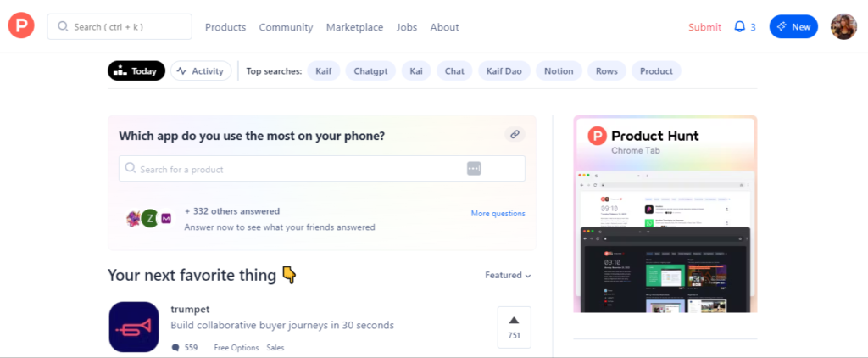
Task: Click the keyboard shortcut icon in the product search
Action: [474, 169]
